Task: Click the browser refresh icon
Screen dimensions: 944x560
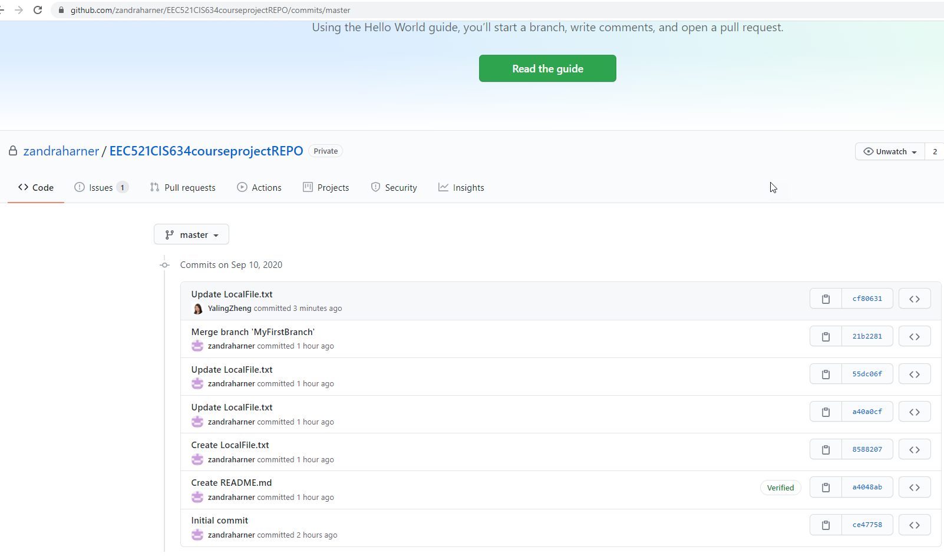Action: pyautogui.click(x=38, y=9)
